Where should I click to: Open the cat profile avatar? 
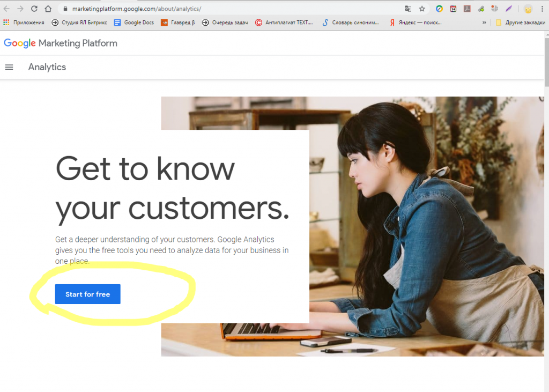[528, 9]
